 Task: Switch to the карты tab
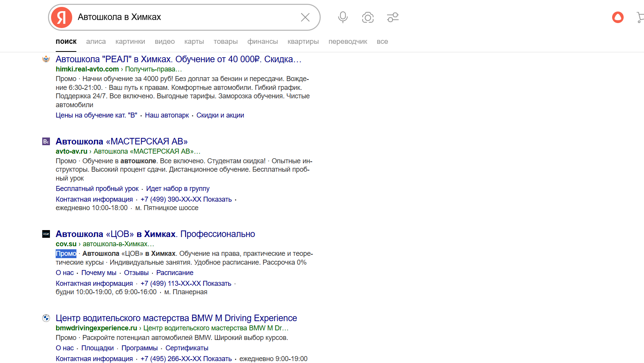coord(194,41)
